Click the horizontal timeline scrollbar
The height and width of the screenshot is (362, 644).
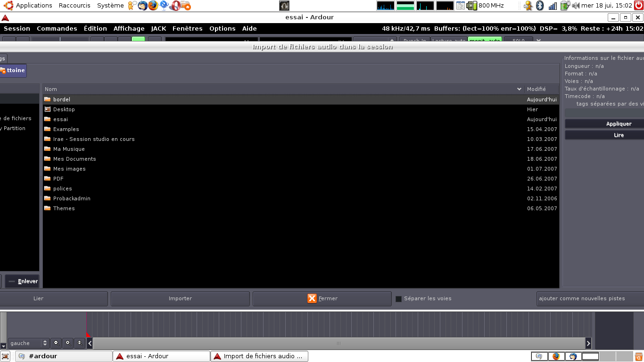pyautogui.click(x=339, y=343)
